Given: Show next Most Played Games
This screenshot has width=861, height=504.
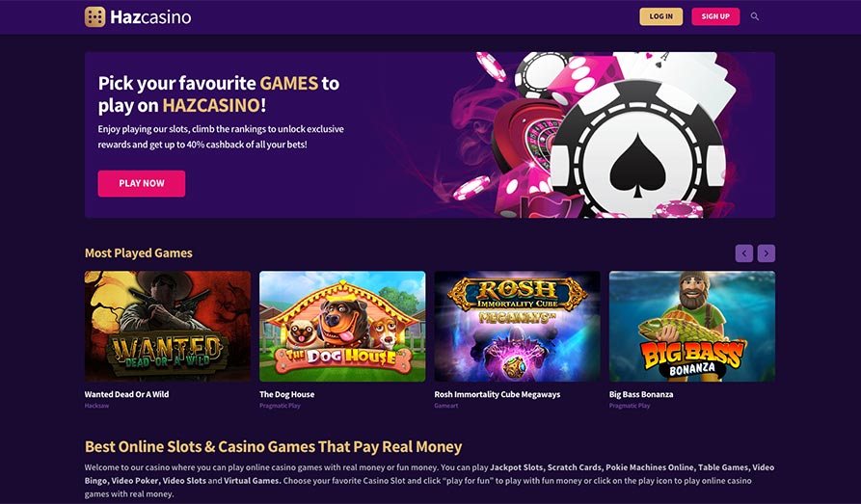Looking at the screenshot, I should pos(767,253).
